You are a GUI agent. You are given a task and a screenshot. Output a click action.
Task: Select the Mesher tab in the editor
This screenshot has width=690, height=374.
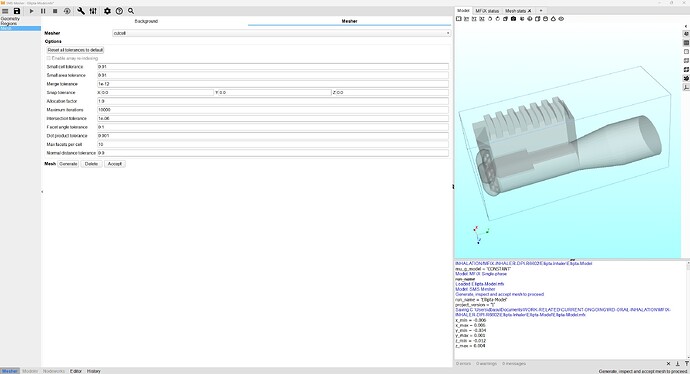coord(349,21)
